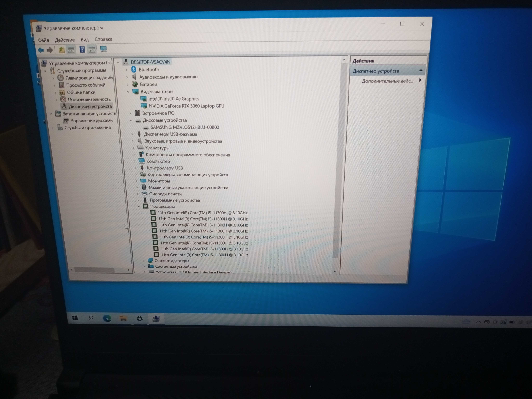Expand the Bluetooth category
The width and height of the screenshot is (532, 399).
pyautogui.click(x=127, y=70)
